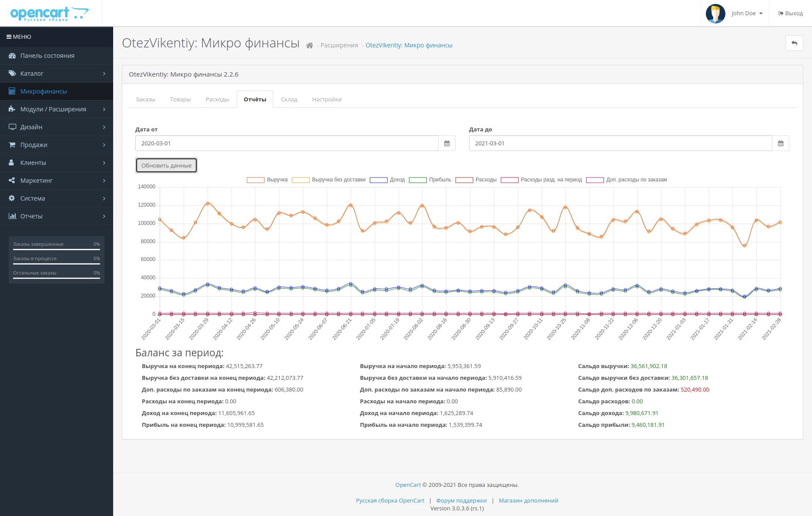Click the Модули puzzle icon
Viewport: 812px width, 516px height.
coord(12,109)
